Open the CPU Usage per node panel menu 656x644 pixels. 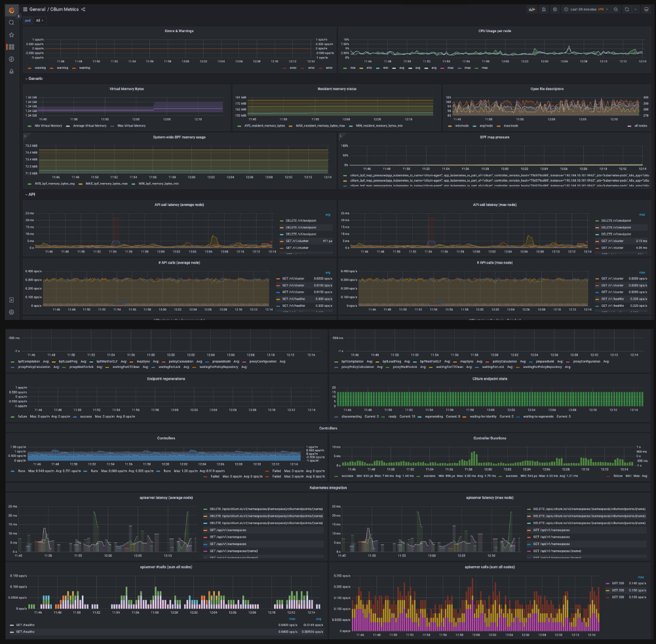click(495, 31)
